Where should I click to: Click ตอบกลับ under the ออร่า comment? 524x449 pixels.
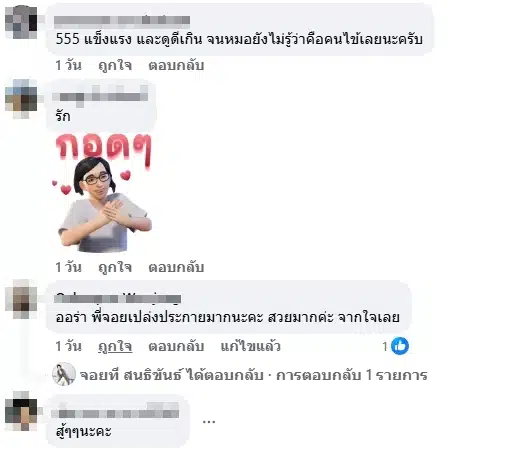176,346
